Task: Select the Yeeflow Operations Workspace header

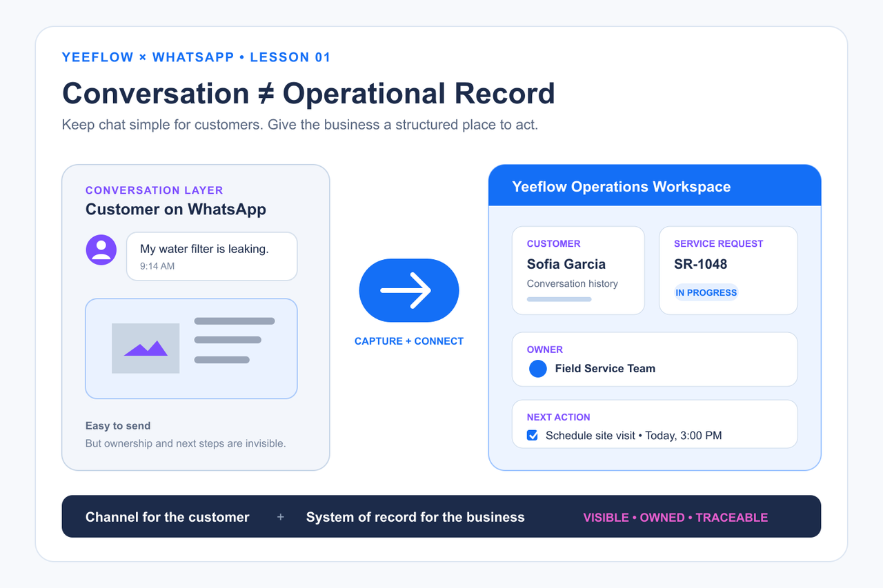Action: tap(655, 186)
